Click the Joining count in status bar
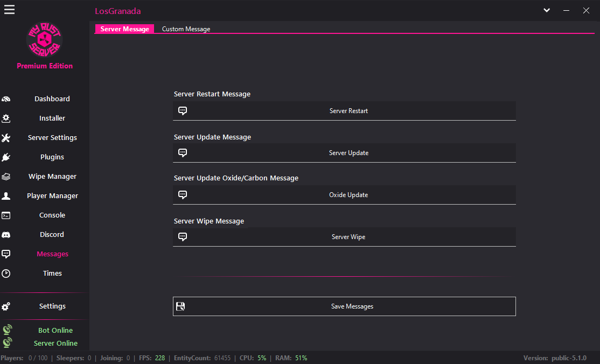 (115, 358)
